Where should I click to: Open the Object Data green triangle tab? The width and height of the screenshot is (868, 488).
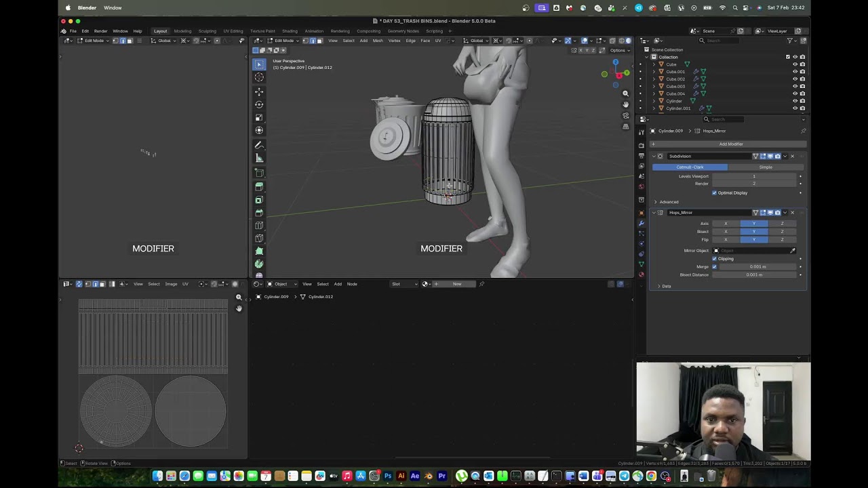click(642, 264)
